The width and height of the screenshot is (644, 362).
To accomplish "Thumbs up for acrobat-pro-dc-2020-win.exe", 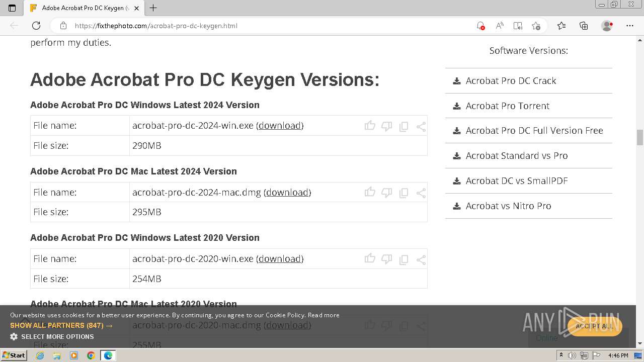I will (x=370, y=258).
